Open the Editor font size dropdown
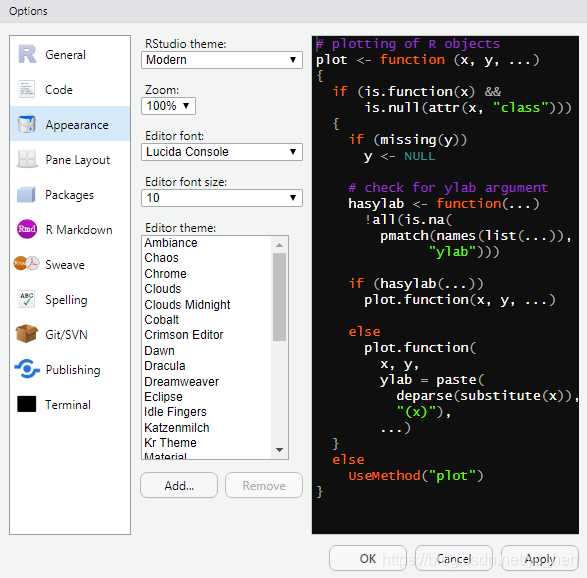Image resolution: width=587 pixels, height=578 pixels. pos(222,198)
